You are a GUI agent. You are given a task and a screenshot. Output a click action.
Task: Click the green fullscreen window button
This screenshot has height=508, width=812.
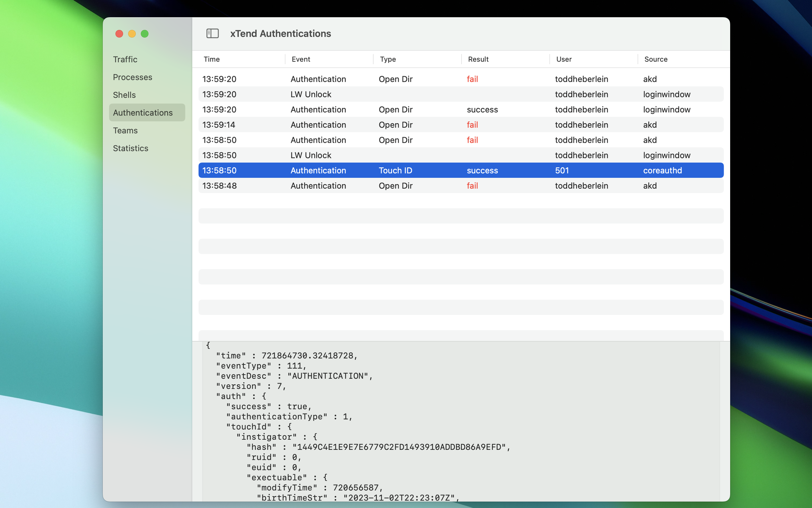tap(145, 33)
